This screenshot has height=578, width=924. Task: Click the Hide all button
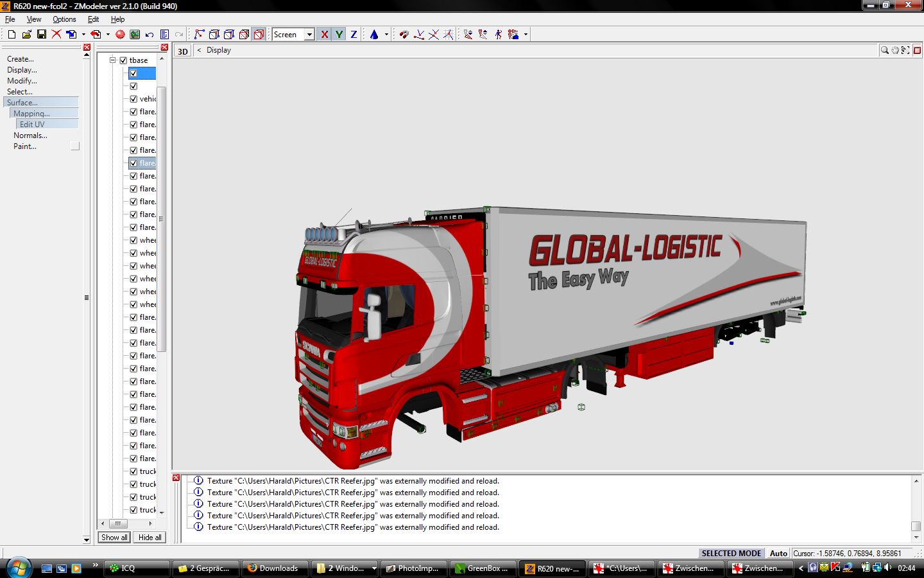pos(150,538)
